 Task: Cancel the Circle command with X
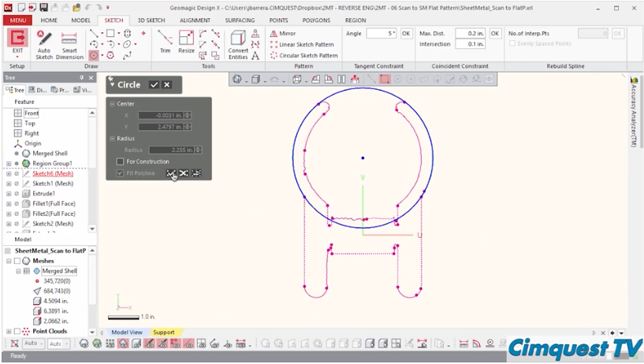click(x=167, y=84)
